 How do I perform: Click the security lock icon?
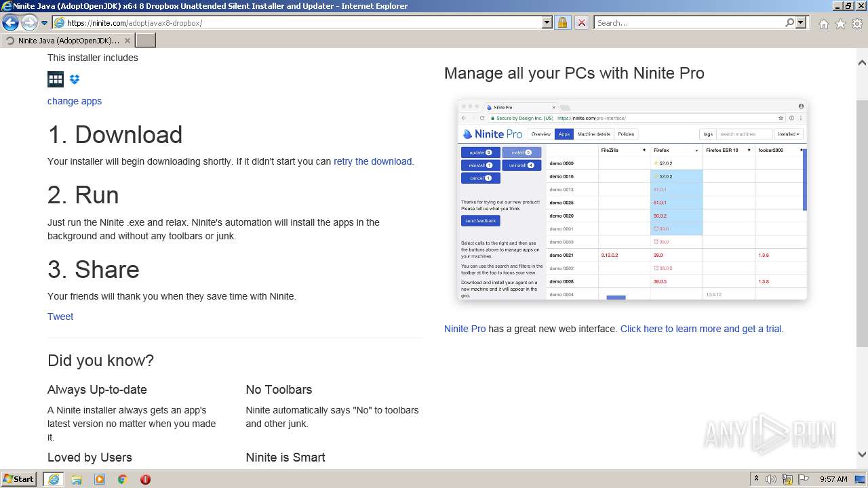click(x=562, y=22)
